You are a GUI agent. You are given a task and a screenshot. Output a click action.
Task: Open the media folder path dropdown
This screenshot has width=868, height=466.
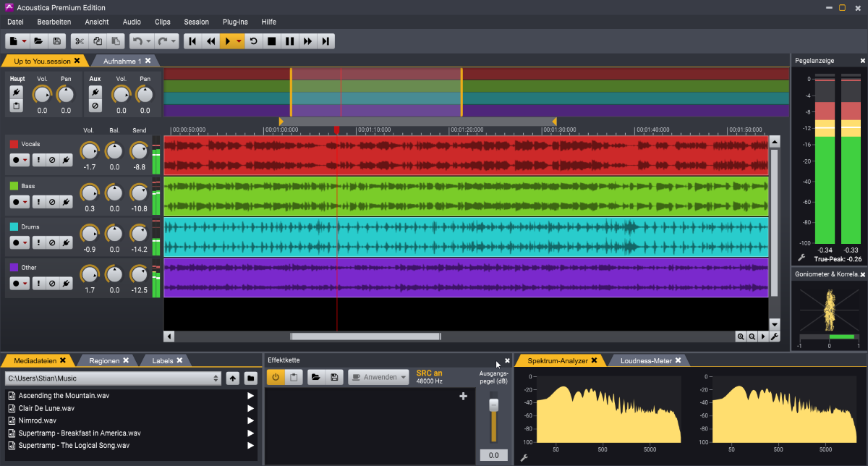pos(216,378)
